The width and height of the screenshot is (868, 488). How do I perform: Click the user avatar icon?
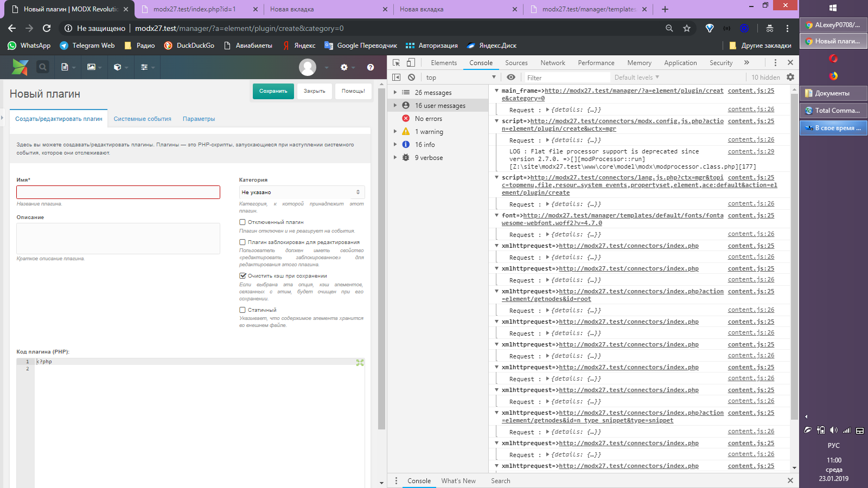coord(308,67)
